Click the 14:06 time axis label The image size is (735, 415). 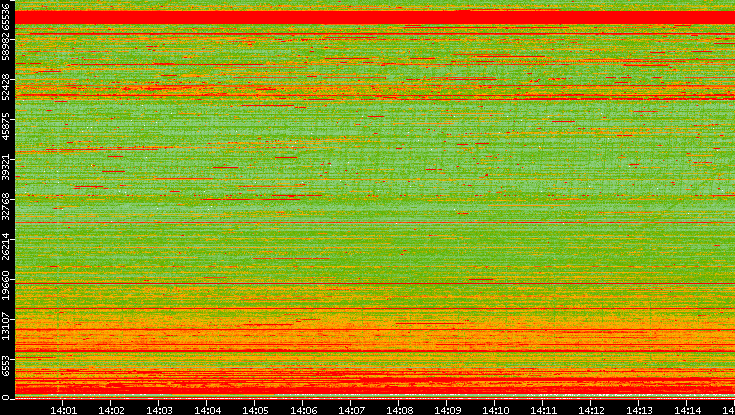tap(303, 410)
